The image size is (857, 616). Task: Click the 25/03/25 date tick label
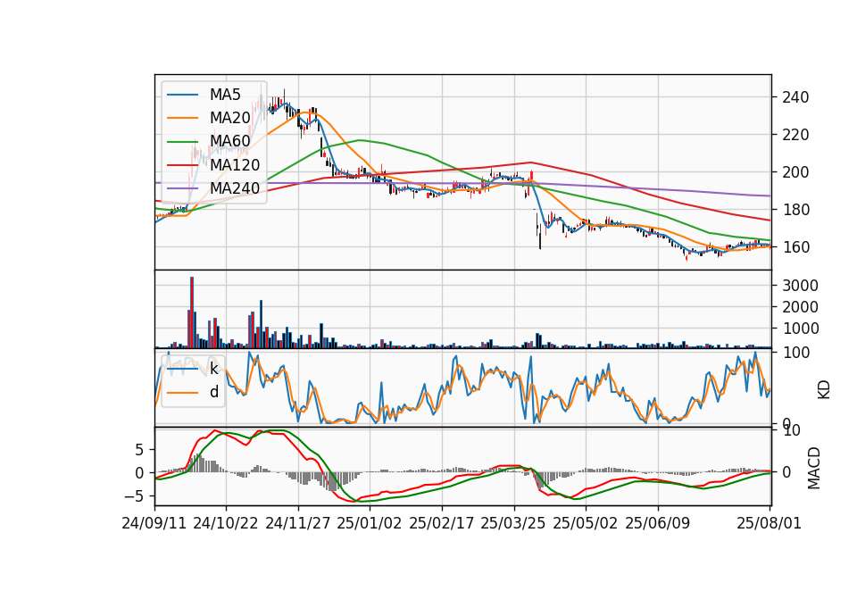tap(513, 523)
